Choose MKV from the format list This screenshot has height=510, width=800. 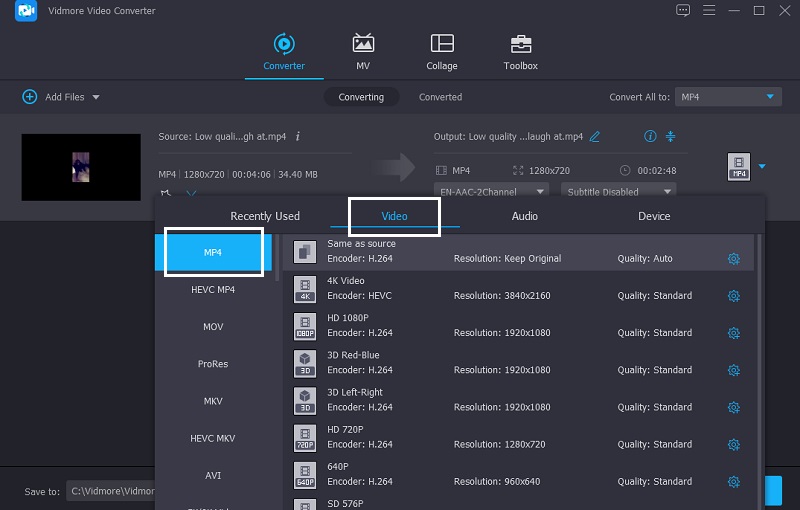pyautogui.click(x=213, y=401)
